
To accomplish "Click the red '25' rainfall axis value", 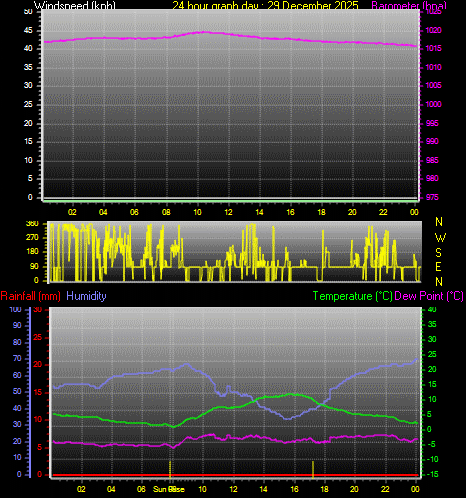I will coord(38,338).
